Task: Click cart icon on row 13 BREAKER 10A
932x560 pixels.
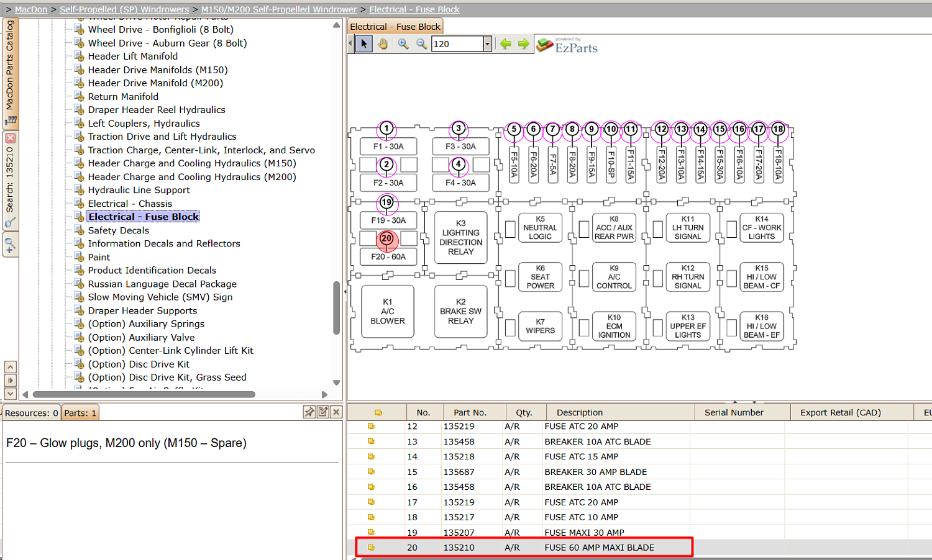Action: point(371,441)
